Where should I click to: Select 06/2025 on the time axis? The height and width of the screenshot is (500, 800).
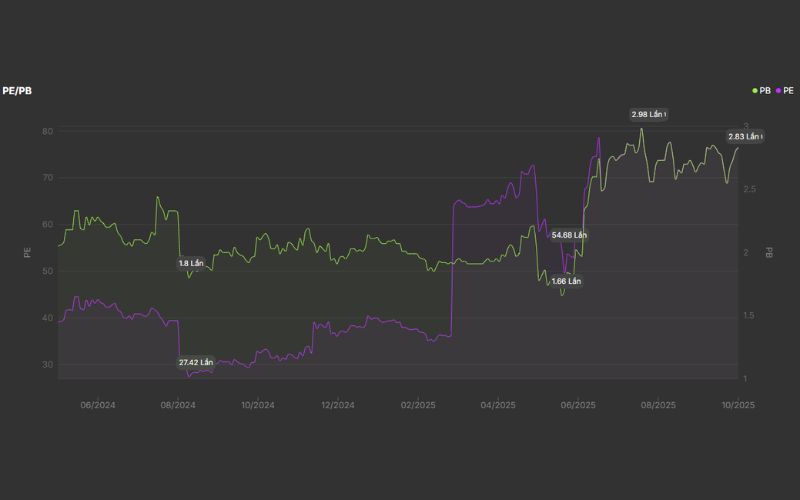[x=578, y=405]
